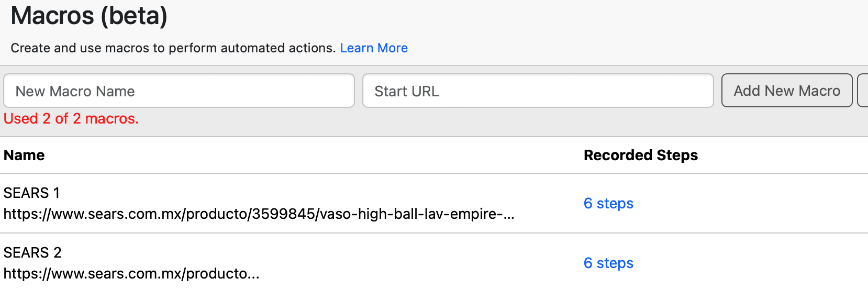Click the (beta) label in the heading

(134, 16)
